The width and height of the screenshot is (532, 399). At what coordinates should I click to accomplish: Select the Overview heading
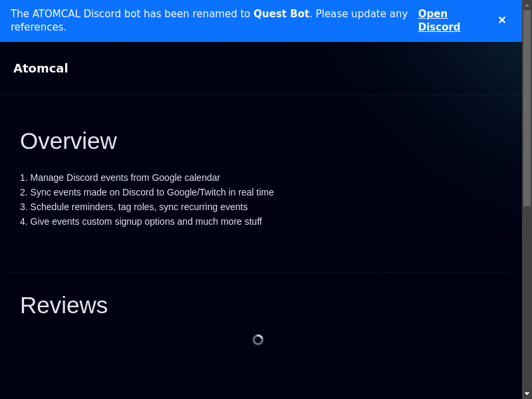coord(68,141)
